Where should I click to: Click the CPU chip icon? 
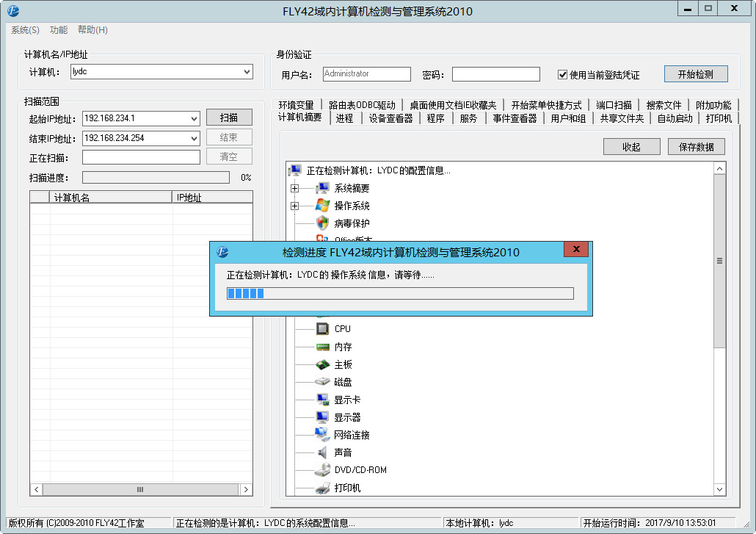322,329
